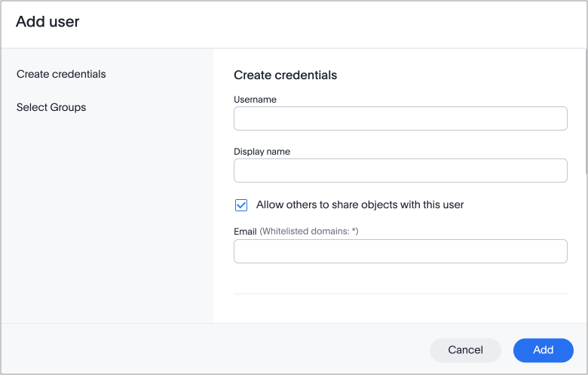The image size is (588, 375).
Task: Click the Display name field label
Action: [x=262, y=152]
